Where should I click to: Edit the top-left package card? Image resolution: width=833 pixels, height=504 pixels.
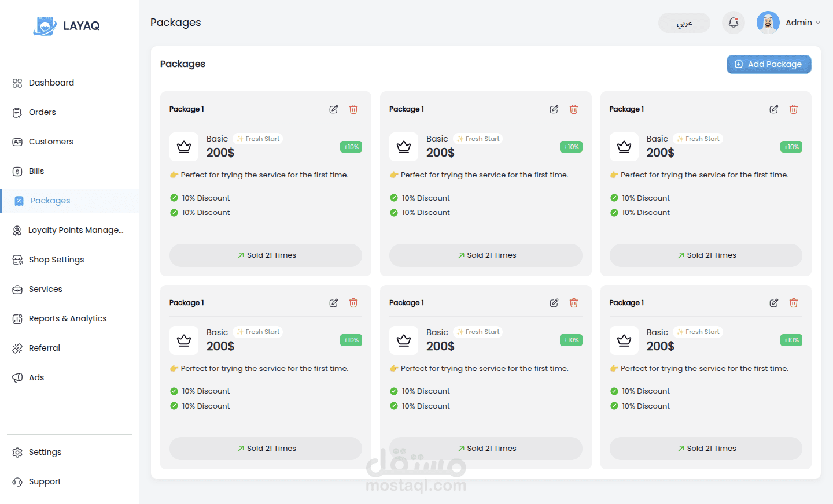click(x=334, y=109)
